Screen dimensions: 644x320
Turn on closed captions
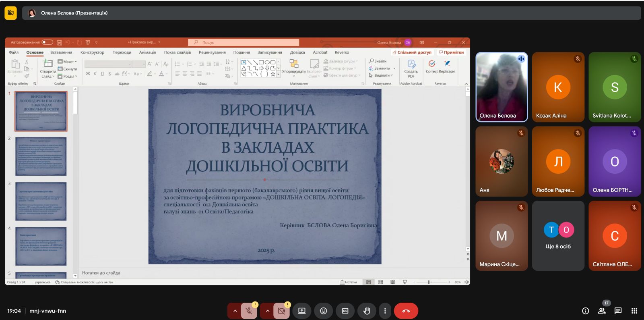point(345,311)
